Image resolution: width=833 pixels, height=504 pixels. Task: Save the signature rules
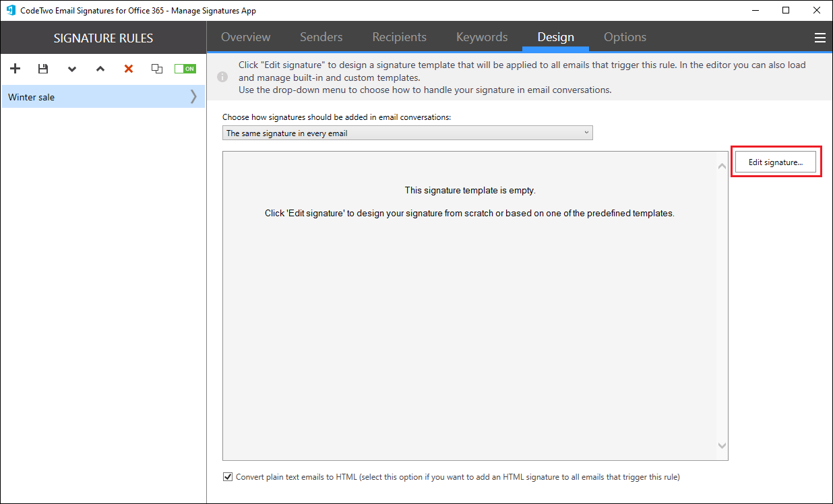(x=43, y=68)
